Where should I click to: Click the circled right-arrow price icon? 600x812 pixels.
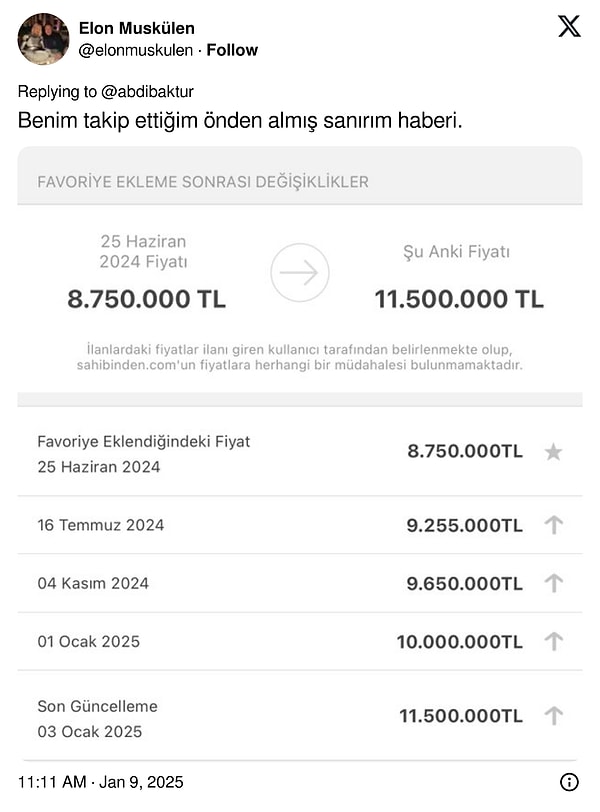300,272
